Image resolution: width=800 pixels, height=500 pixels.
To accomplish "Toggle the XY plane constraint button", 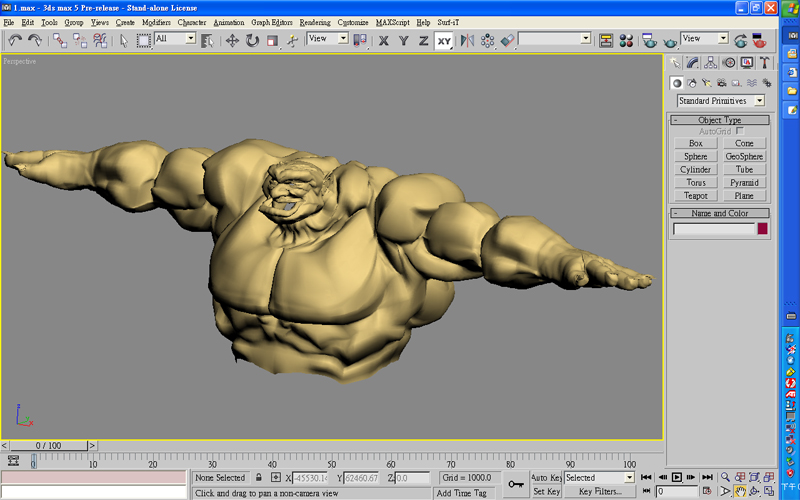I will (x=444, y=41).
